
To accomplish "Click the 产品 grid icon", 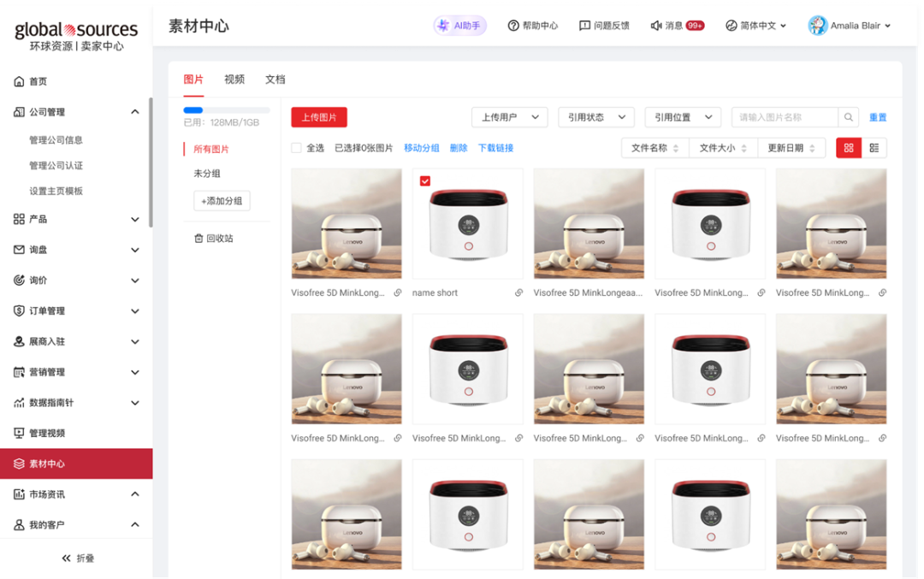I will [19, 219].
